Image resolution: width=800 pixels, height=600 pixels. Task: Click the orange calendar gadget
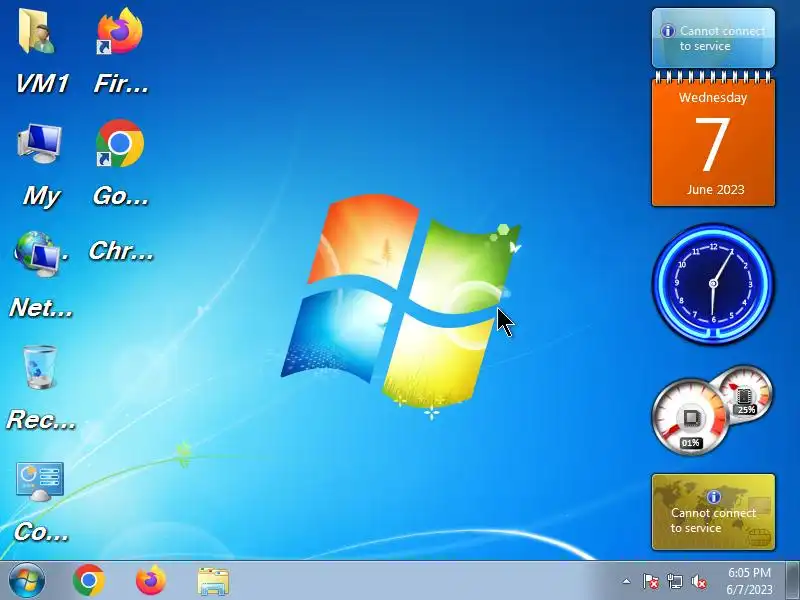[713, 140]
